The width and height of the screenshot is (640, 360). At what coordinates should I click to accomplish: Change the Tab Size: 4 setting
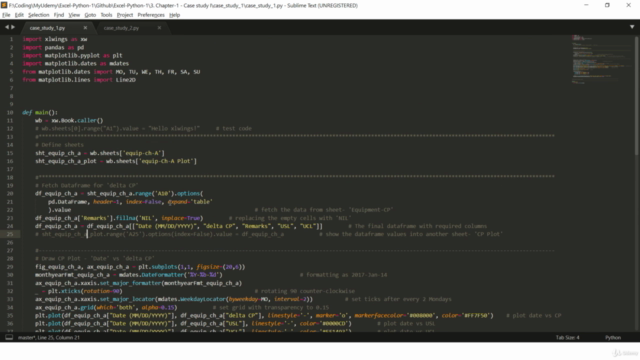pyautogui.click(x=567, y=338)
